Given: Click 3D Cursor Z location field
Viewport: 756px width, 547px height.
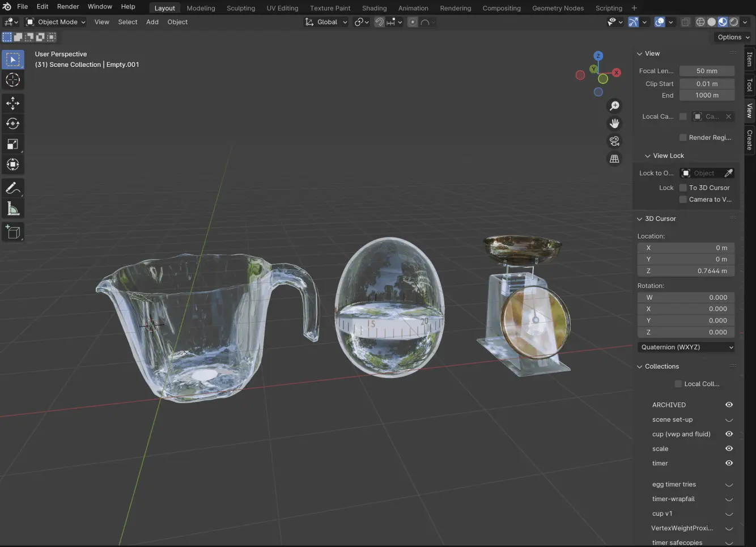Looking at the screenshot, I should [686, 271].
